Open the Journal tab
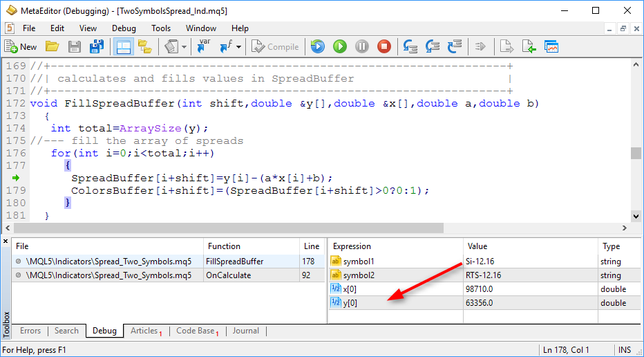Image resolution: width=644 pixels, height=357 pixels. [246, 331]
